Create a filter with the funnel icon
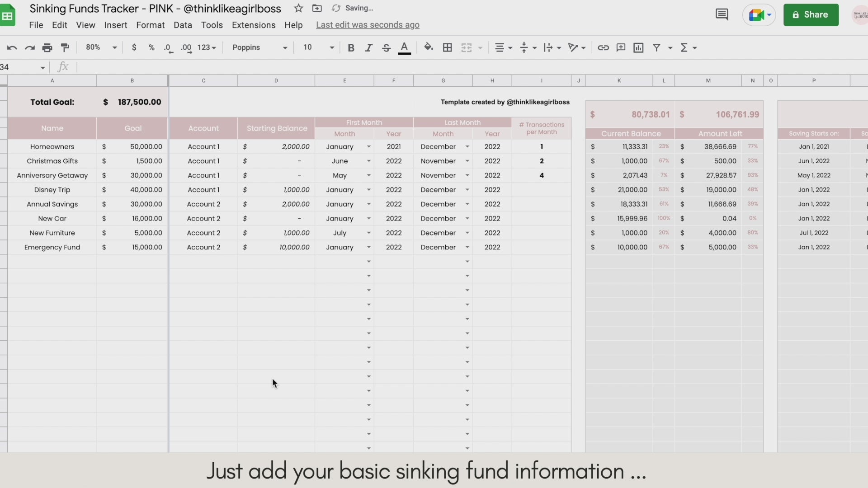Screen dimensions: 868x488 (656, 47)
